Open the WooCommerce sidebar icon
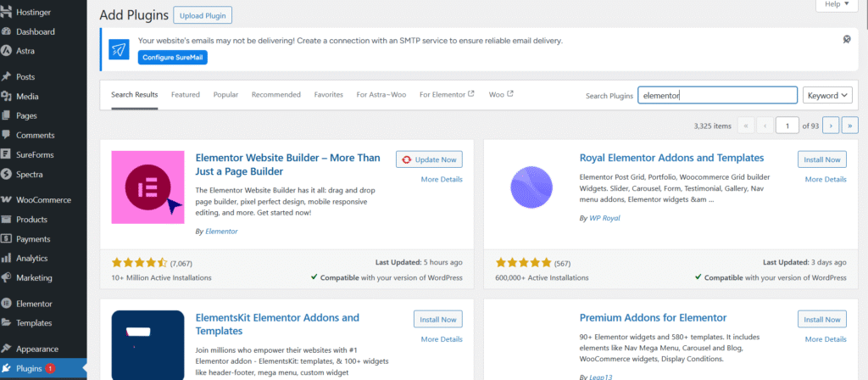868x380 pixels. click(x=7, y=200)
